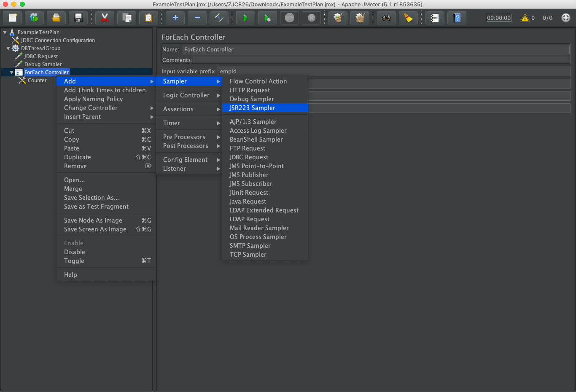Click the Stop test icon

coord(290,18)
